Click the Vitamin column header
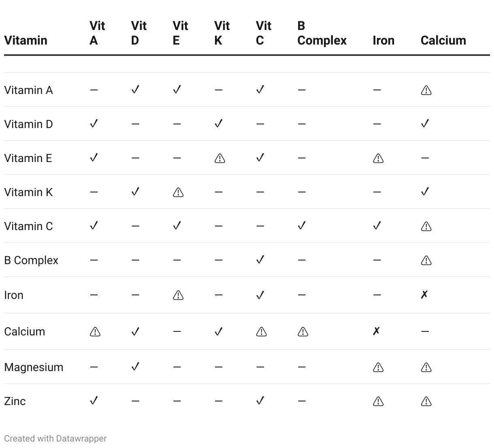Viewport: 494px width, 448px height. pos(26,40)
